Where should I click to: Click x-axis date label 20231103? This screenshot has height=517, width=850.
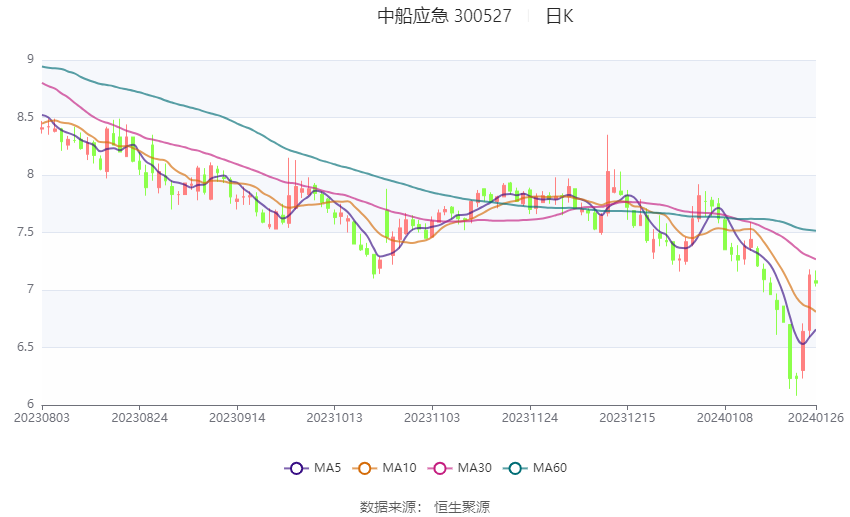[x=432, y=418]
